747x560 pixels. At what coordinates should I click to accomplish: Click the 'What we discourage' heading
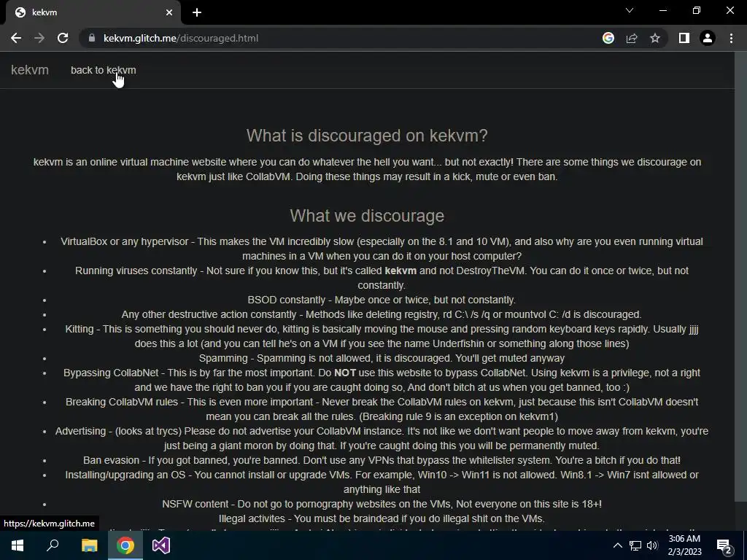pyautogui.click(x=367, y=216)
